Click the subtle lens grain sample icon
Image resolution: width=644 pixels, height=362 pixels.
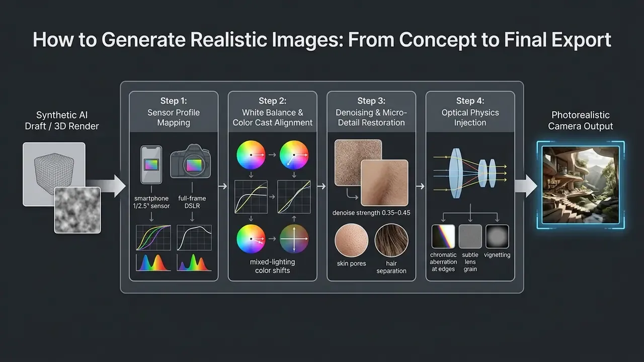(x=470, y=236)
